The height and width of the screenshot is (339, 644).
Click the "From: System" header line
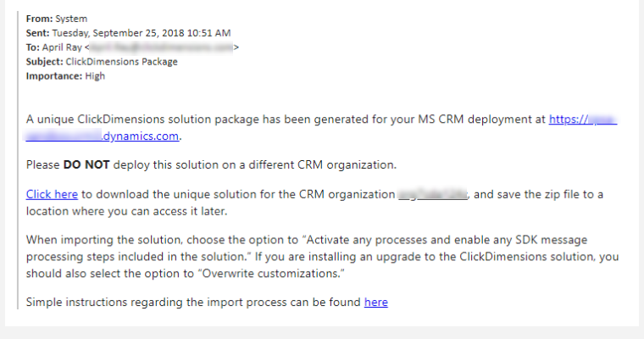(x=57, y=18)
